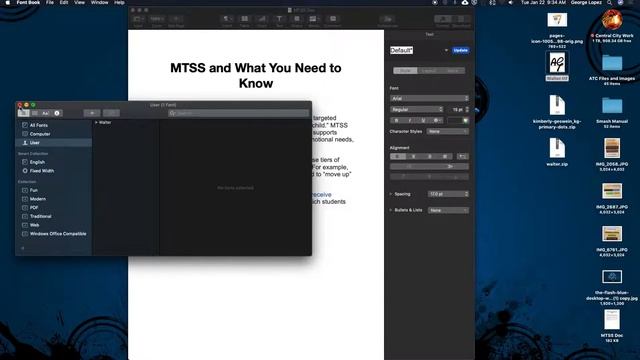640x360 pixels.
Task: Open the PDF collection
Action: pyautogui.click(x=34, y=207)
